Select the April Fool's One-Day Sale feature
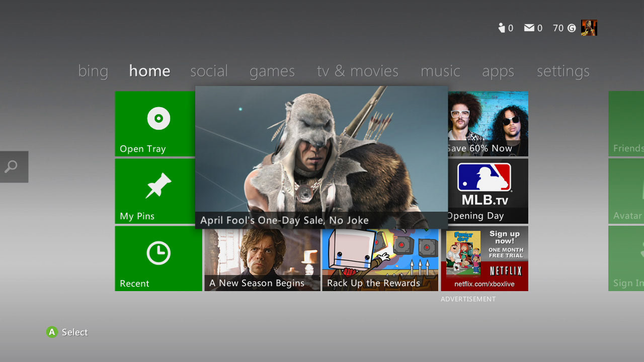Screen dimensions: 644x362 (x=321, y=157)
